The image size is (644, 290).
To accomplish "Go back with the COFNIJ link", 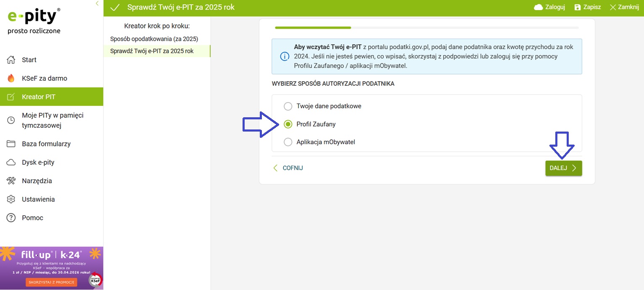I will 288,168.
